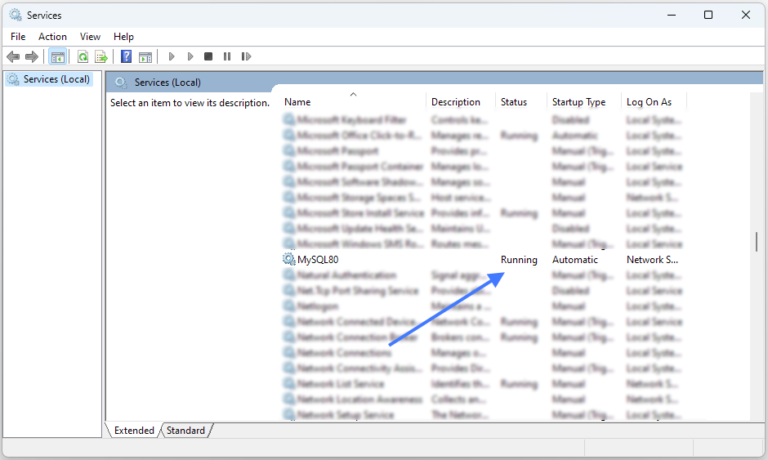The height and width of the screenshot is (460, 768).
Task: Toggle the Show/Hide Action Pane icon
Action: (145, 57)
